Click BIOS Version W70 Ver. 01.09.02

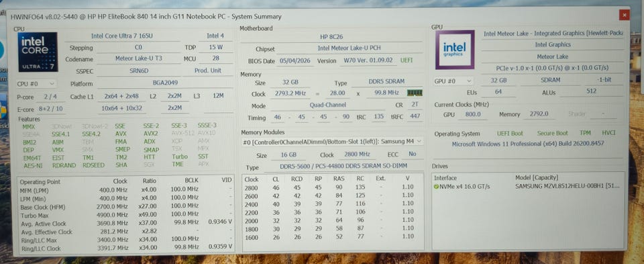click(368, 60)
